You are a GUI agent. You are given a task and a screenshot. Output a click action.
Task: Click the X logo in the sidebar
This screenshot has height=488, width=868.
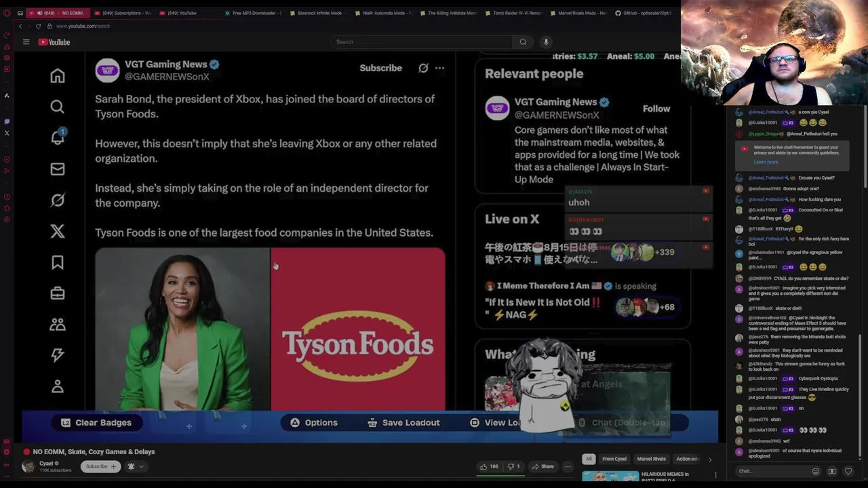pyautogui.click(x=58, y=231)
